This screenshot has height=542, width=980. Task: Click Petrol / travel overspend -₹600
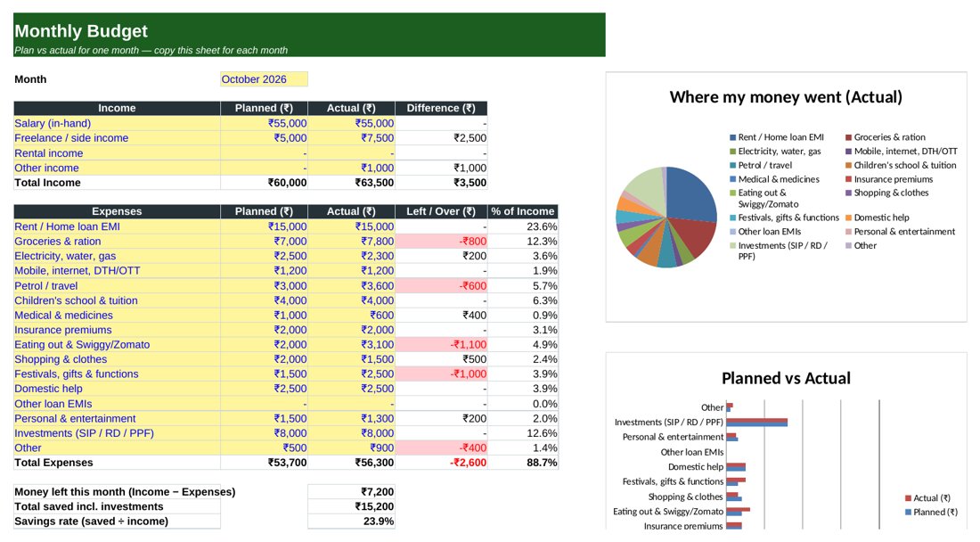coord(441,285)
